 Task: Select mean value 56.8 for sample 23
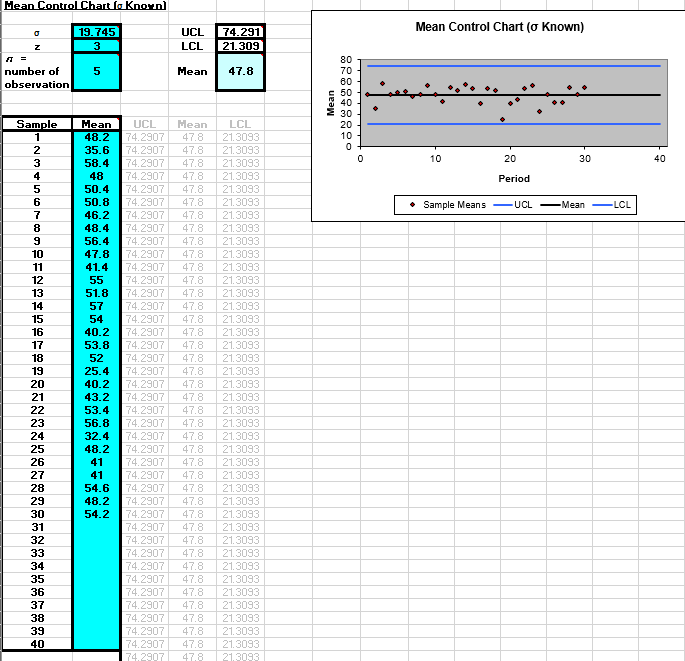pos(97,423)
